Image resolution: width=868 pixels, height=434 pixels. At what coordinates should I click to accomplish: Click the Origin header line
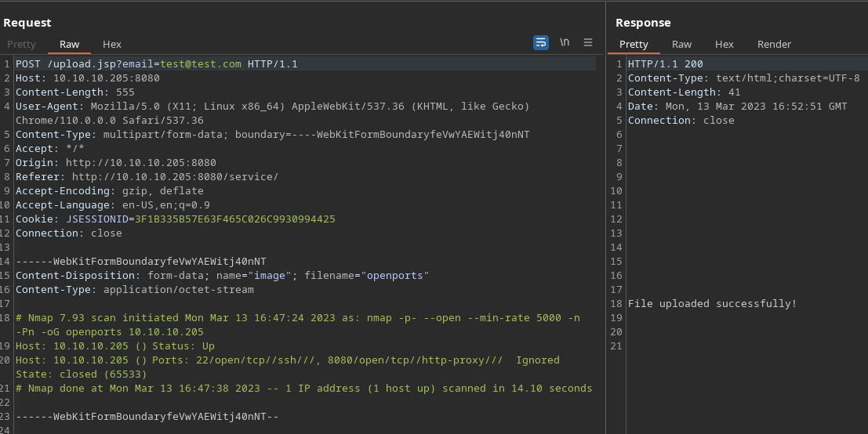click(x=116, y=163)
